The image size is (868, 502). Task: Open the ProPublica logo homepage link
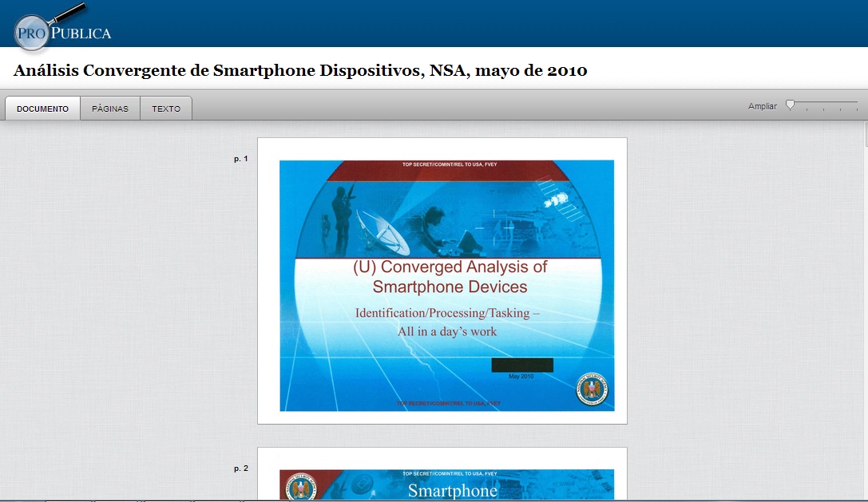[x=62, y=29]
